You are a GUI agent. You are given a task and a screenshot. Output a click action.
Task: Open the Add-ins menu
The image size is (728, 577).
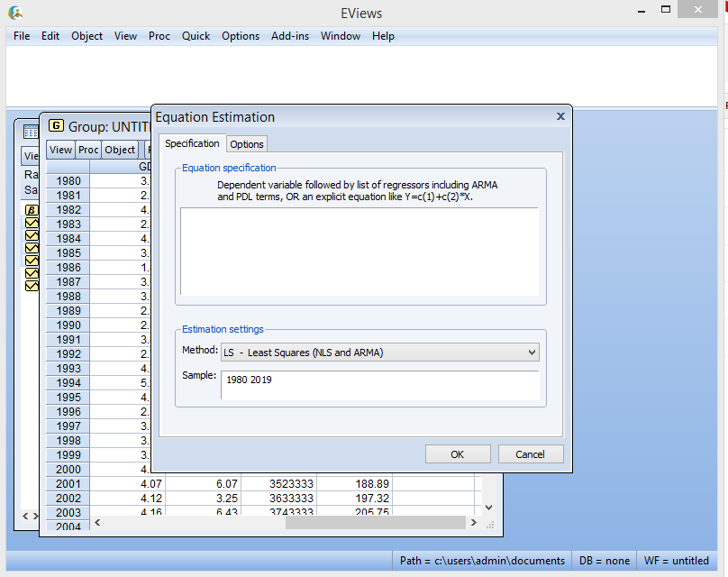point(290,36)
